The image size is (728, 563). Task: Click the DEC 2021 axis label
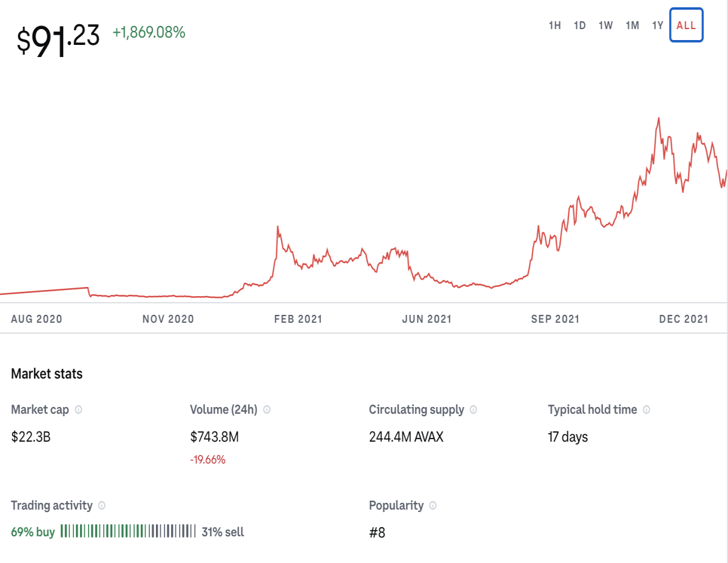[x=684, y=319]
